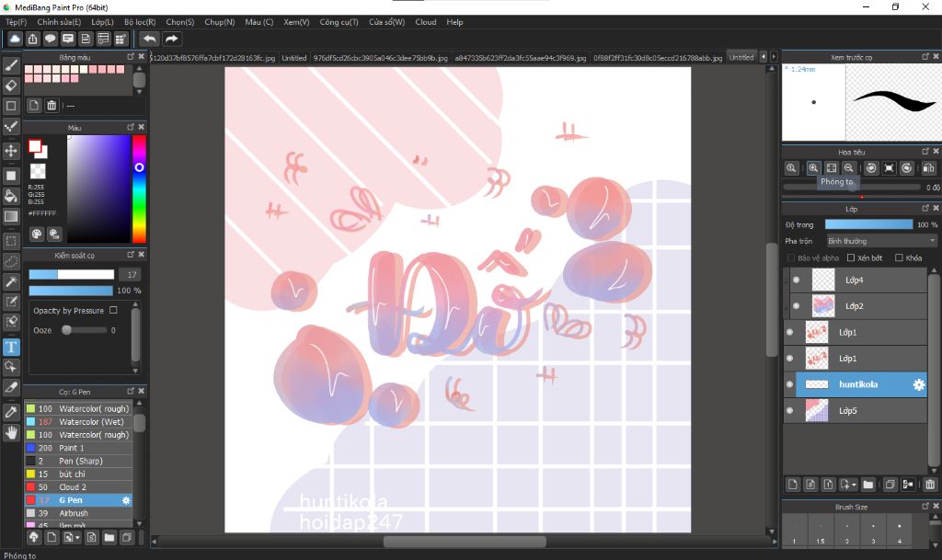This screenshot has height=560, width=942.
Task: Select the Eyedropper tool
Action: point(11,412)
